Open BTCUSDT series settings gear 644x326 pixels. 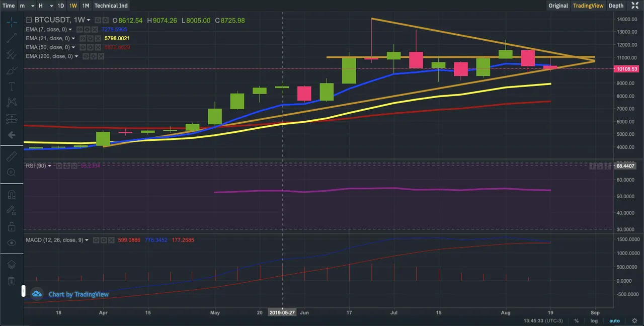tap(106, 20)
